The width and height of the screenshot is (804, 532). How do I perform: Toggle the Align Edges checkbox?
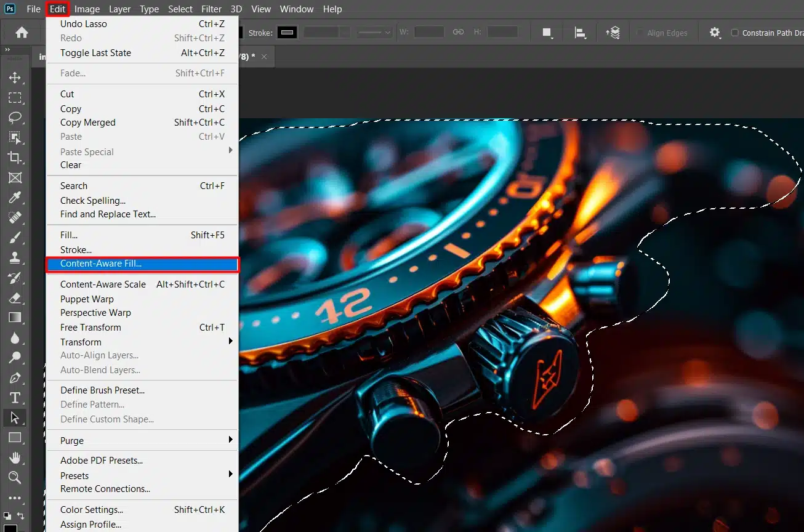tap(640, 33)
